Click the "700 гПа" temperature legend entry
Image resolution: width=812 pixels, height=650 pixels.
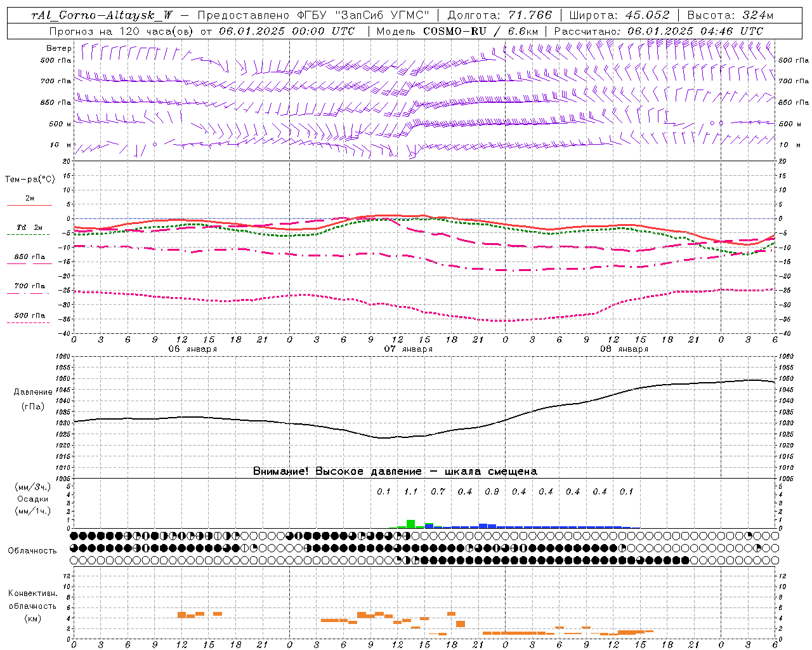[x=29, y=286]
